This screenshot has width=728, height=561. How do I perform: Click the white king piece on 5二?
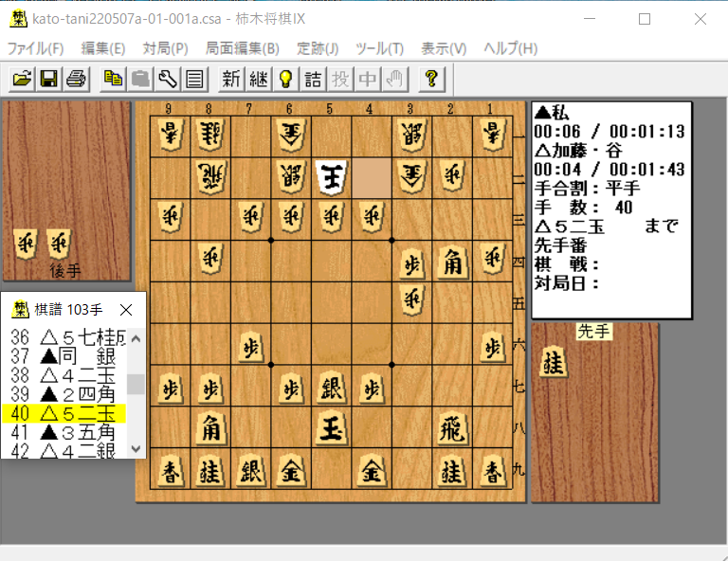332,177
